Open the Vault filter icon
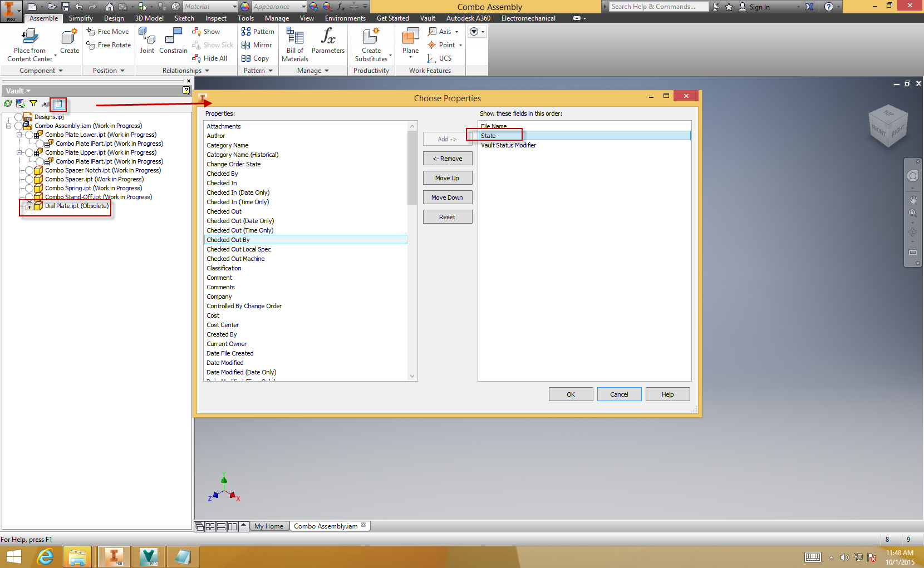The width and height of the screenshot is (924, 568). point(34,103)
